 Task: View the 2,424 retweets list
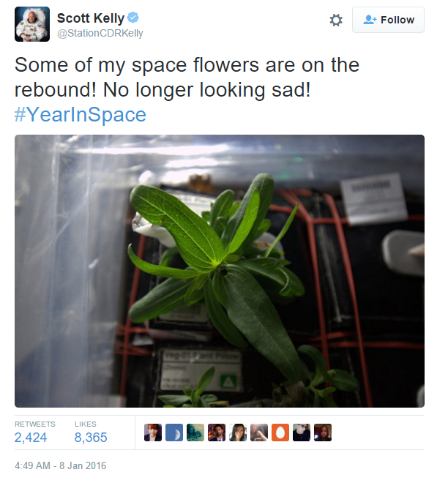(x=31, y=438)
